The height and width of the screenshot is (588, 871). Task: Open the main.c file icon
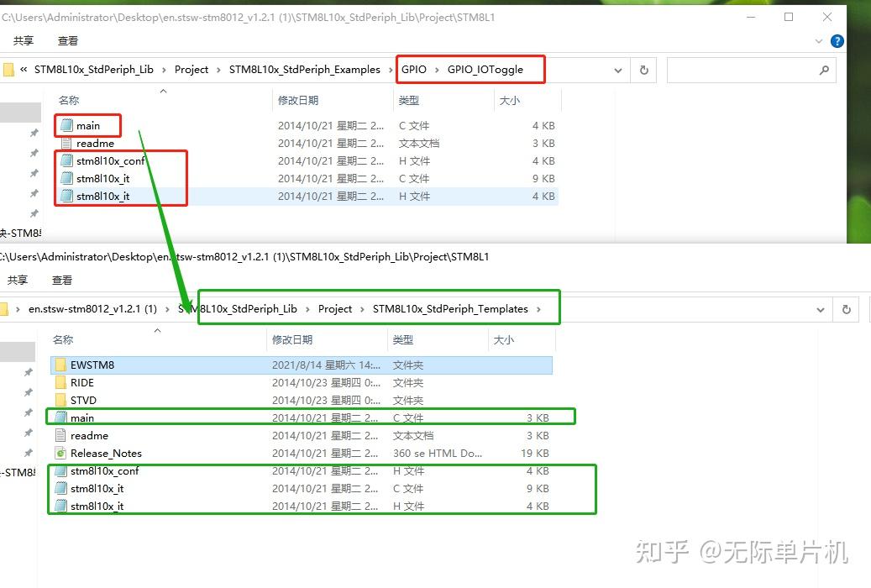(x=87, y=125)
